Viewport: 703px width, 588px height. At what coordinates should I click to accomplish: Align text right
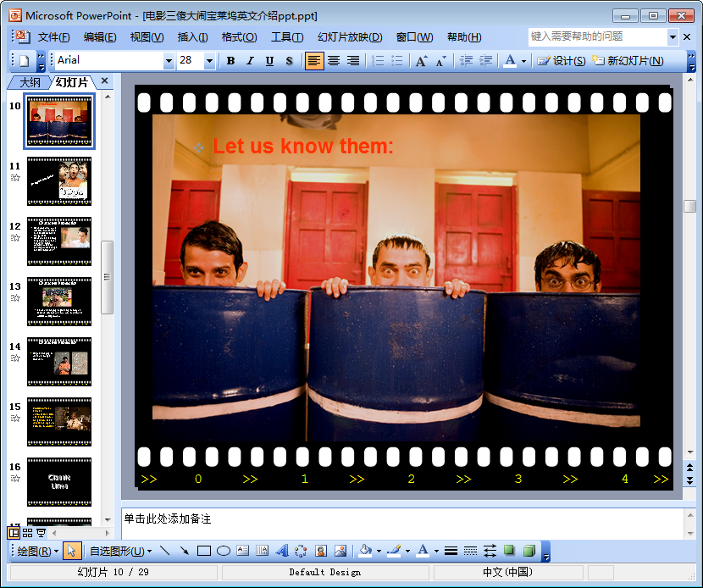click(x=353, y=60)
